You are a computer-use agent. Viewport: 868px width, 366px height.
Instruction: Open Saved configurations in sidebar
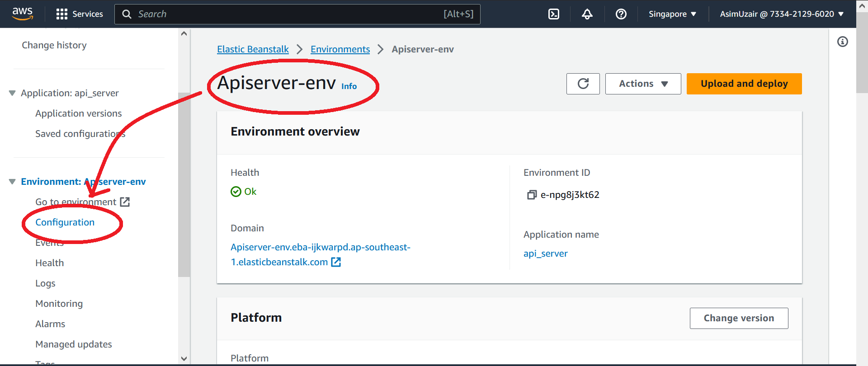(x=80, y=134)
